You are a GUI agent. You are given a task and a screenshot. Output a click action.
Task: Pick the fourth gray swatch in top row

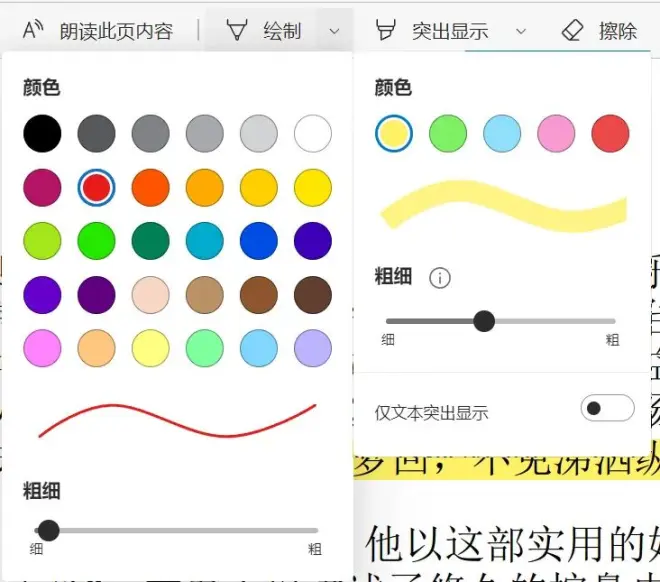[x=205, y=133]
